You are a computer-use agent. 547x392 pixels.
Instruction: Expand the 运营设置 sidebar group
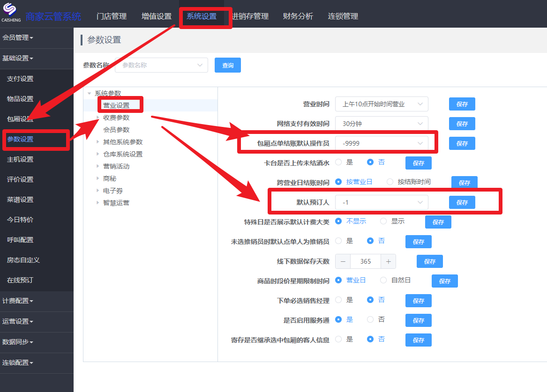(x=17, y=321)
